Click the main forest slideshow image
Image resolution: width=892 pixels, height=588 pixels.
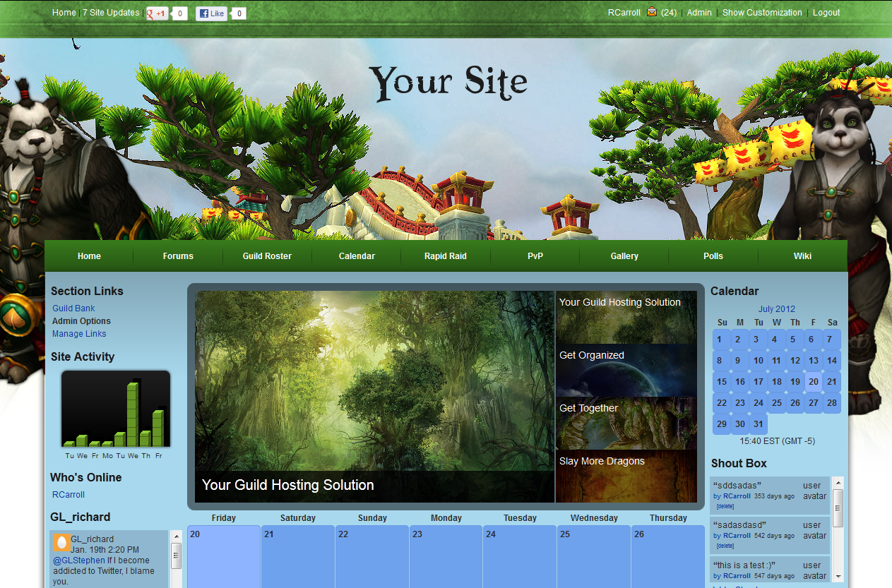(375, 397)
